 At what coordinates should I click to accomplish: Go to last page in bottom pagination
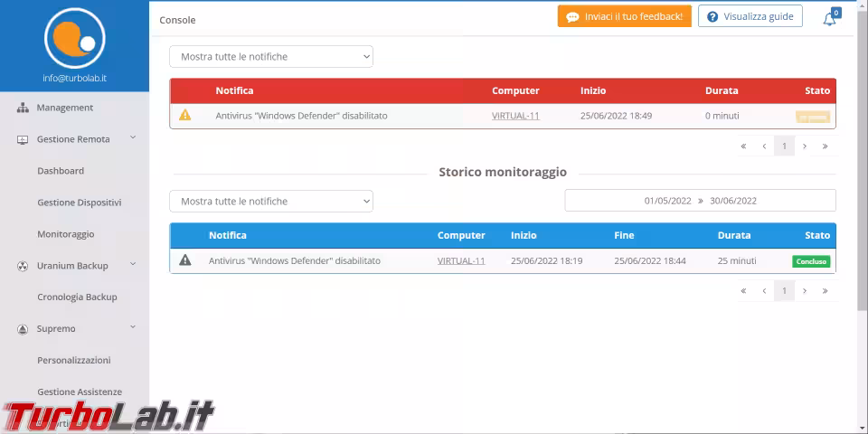coord(825,291)
